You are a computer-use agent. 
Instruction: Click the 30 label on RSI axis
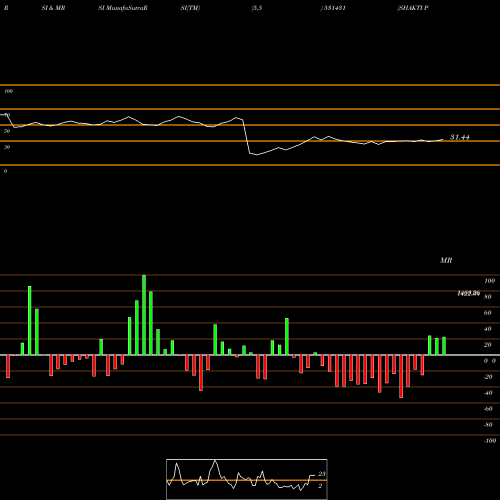[x=7, y=147]
